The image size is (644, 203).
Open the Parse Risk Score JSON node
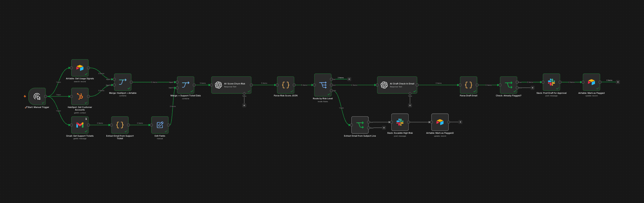pos(286,85)
